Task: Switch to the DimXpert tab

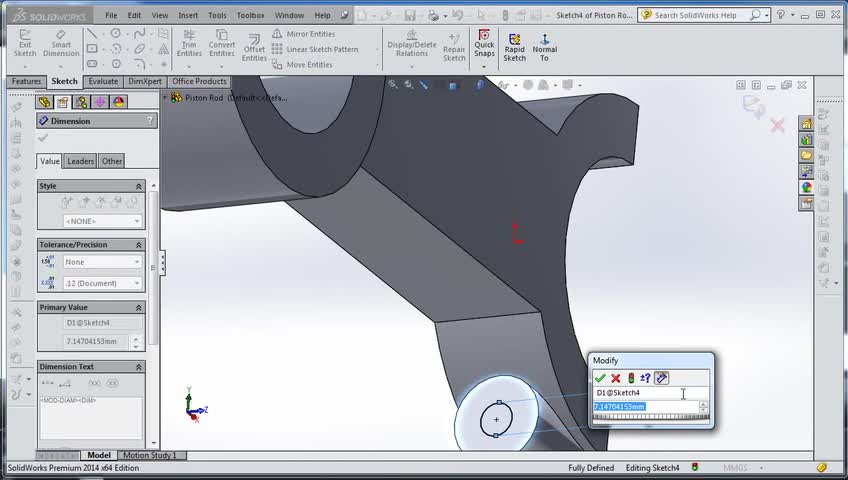Action: [144, 82]
